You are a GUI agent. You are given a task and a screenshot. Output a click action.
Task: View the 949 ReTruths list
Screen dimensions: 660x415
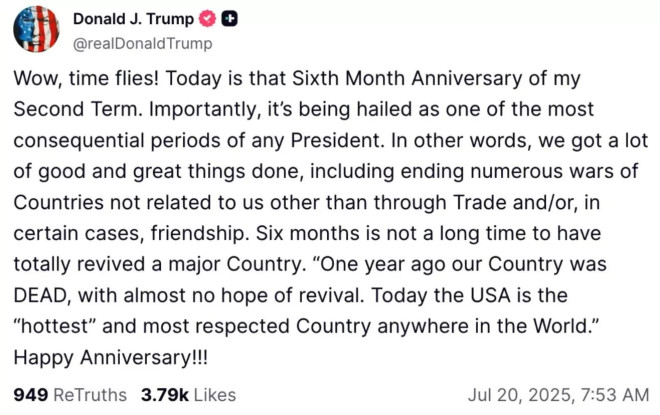[57, 395]
